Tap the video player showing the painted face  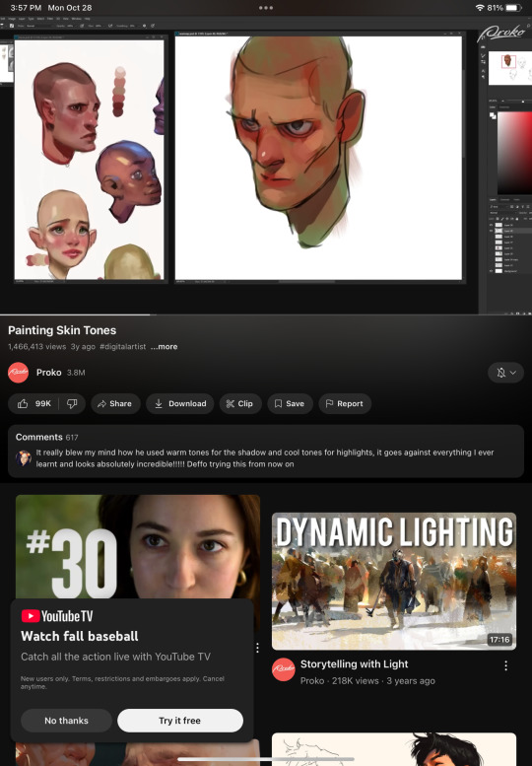(x=266, y=165)
